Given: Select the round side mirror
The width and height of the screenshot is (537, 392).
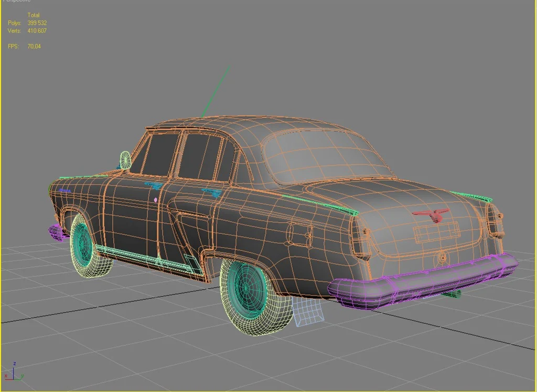Looking at the screenshot, I should pyautogui.click(x=125, y=160).
